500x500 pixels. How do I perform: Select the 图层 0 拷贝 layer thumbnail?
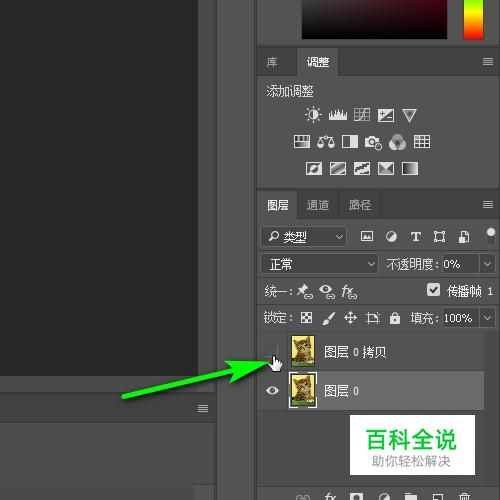click(303, 351)
